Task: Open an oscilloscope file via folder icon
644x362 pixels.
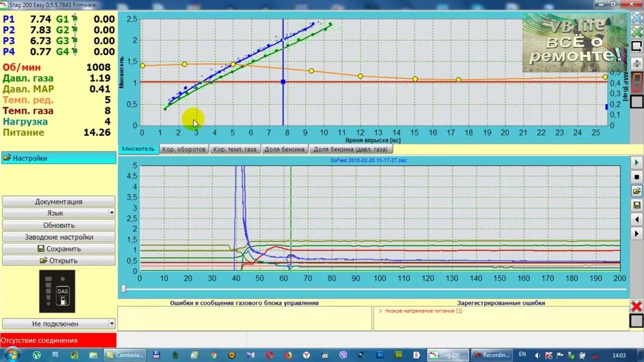Action: [636, 191]
